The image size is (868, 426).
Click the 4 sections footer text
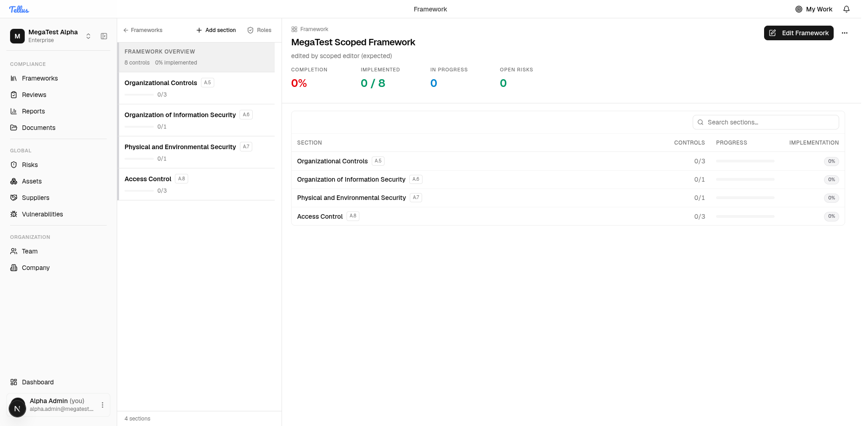coord(137,419)
